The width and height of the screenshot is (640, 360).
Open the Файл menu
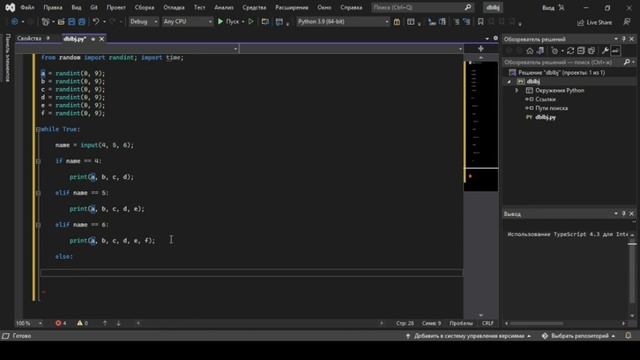[27, 7]
